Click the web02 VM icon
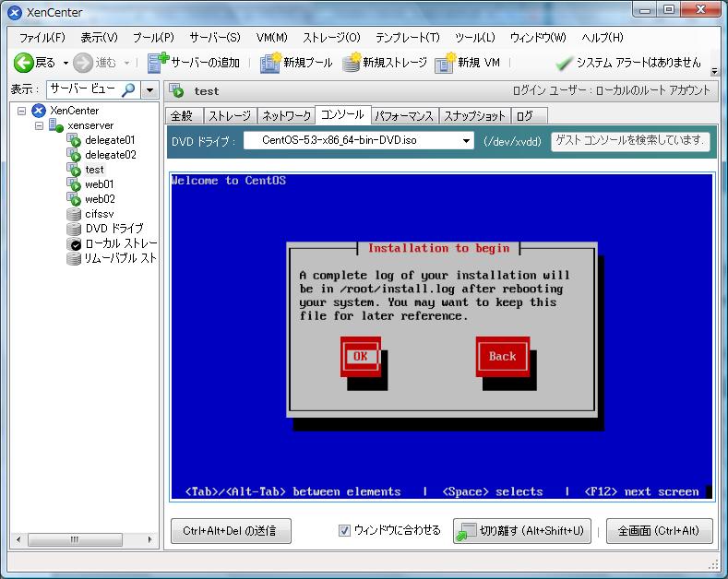This screenshot has height=579, width=728. pyautogui.click(x=74, y=199)
